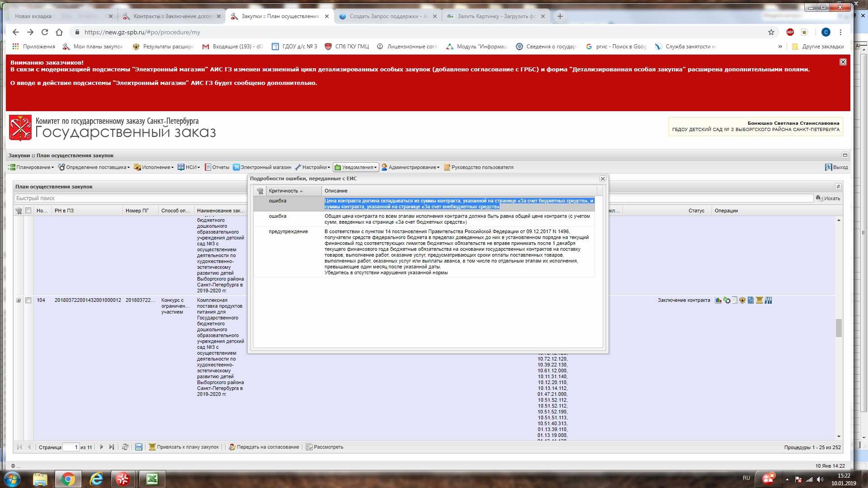Open Планирование dropdown menu
This screenshot has height=488, width=868.
(31, 168)
